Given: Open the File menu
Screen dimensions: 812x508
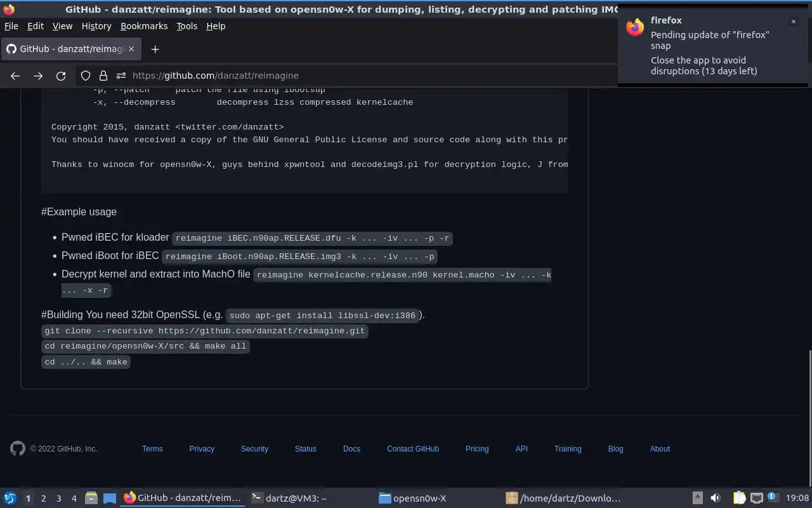Looking at the screenshot, I should pyautogui.click(x=11, y=26).
